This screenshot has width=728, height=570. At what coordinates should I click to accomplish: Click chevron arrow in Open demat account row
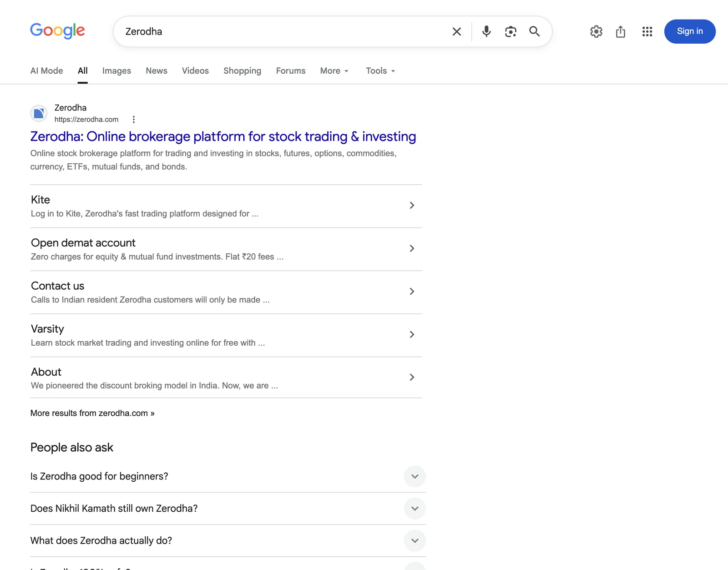412,248
